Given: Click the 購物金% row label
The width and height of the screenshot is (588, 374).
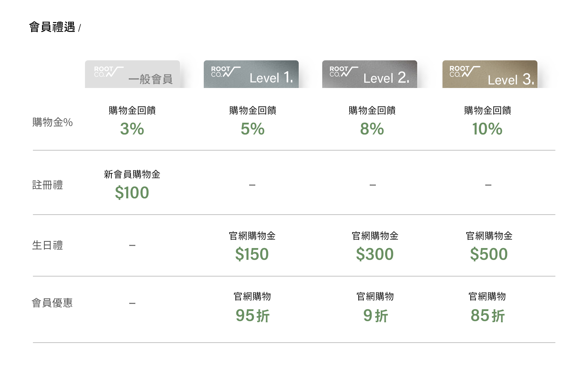Looking at the screenshot, I should 52,122.
